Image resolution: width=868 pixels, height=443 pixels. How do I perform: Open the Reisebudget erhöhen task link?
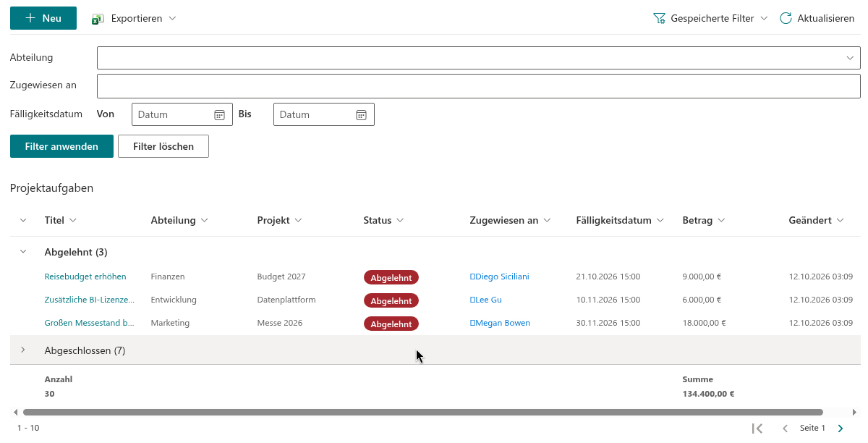click(x=85, y=277)
